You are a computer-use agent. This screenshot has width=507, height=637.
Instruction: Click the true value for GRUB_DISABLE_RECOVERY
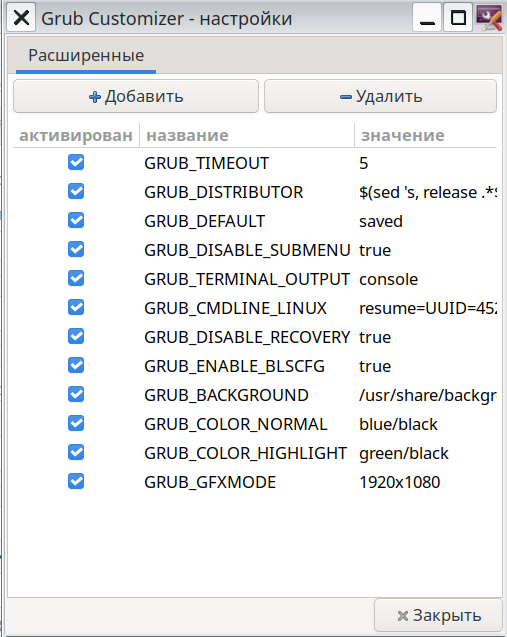[375, 337]
